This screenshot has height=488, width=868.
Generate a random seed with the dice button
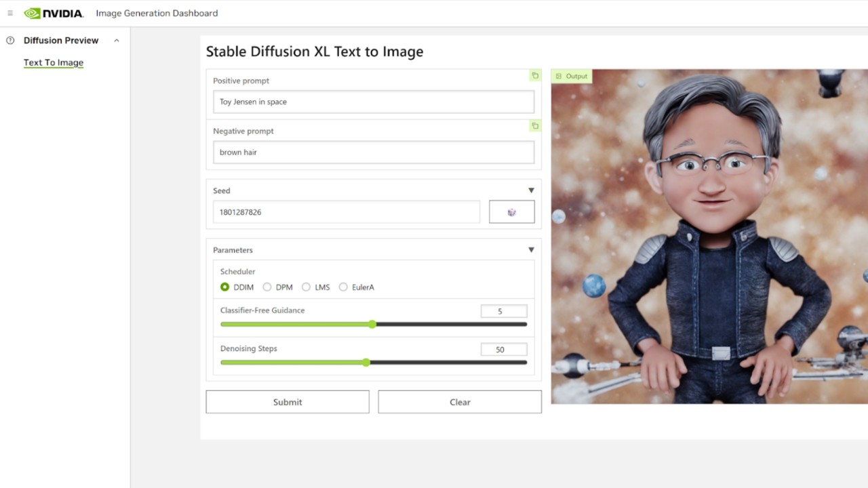click(511, 211)
